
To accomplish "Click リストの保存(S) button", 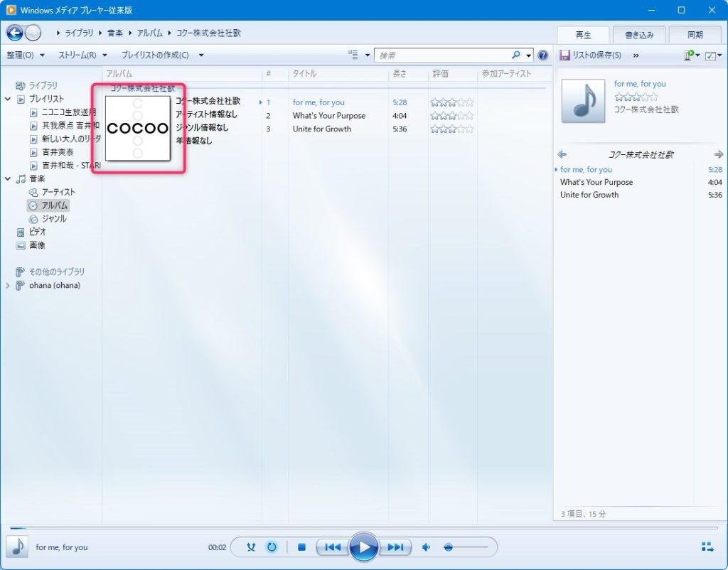I will [x=591, y=55].
